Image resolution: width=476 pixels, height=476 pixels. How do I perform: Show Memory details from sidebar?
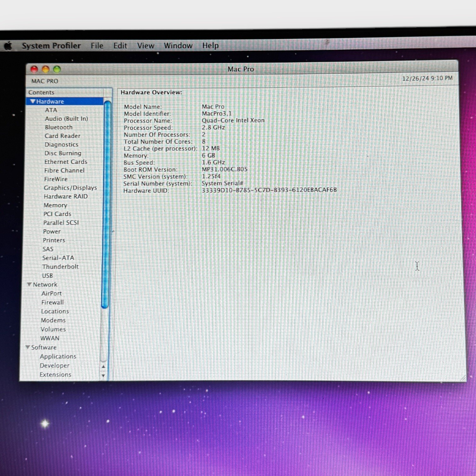(x=55, y=205)
